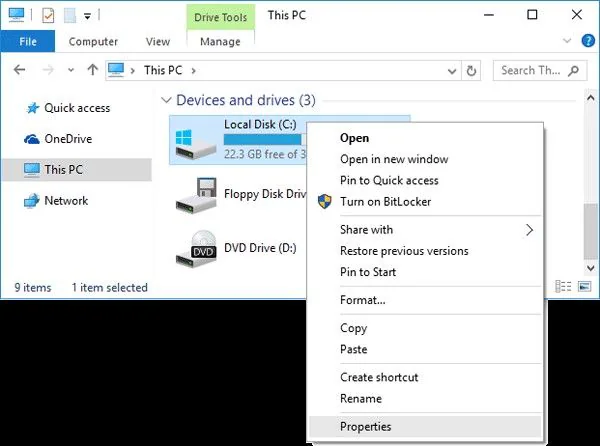Refresh the This PC view

coord(471,71)
